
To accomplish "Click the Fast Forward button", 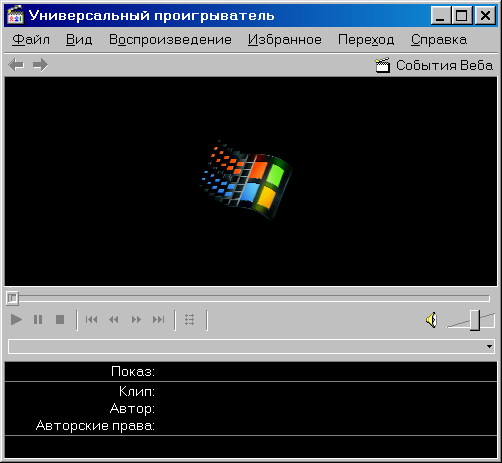I will click(x=136, y=320).
